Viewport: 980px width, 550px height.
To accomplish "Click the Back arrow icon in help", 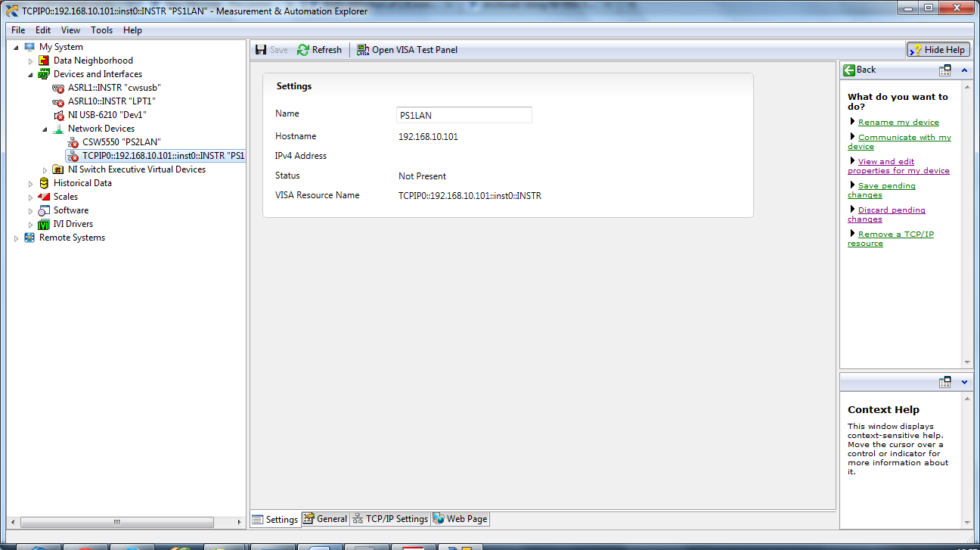I will [x=849, y=70].
